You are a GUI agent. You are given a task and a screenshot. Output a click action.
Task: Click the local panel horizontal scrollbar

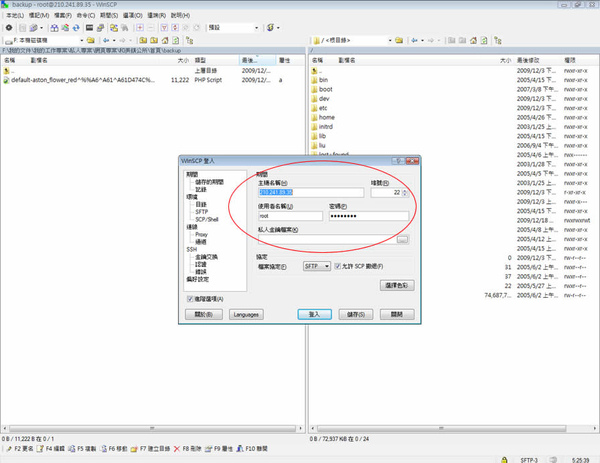pyautogui.click(x=152, y=428)
